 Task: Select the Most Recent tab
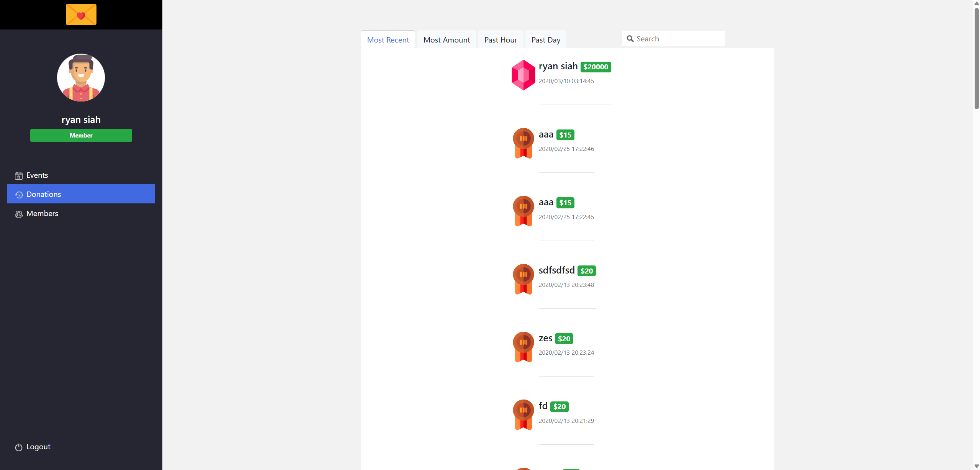coord(388,40)
